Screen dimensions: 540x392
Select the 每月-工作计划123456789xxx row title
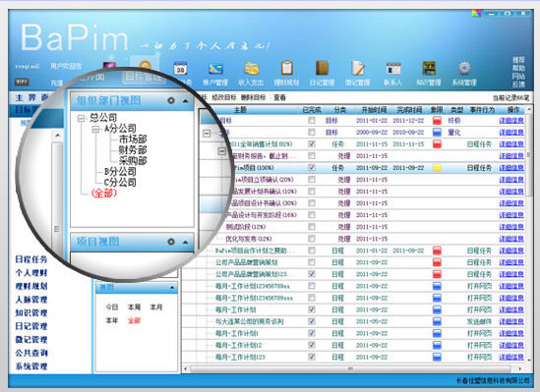point(254,298)
